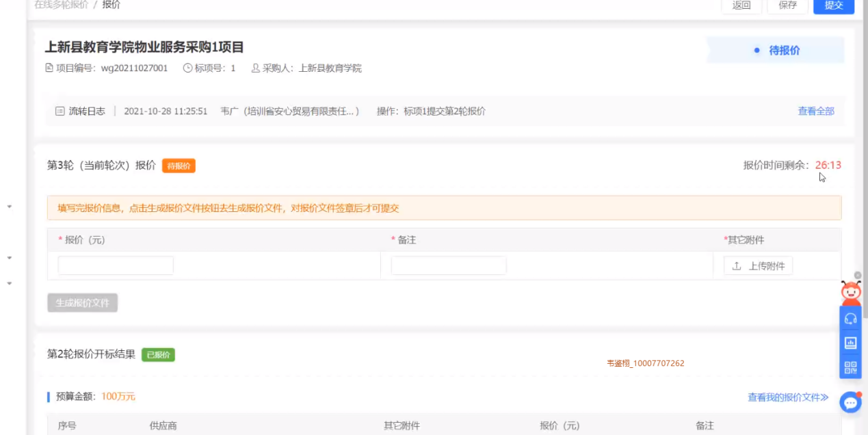The image size is (868, 435).
Task: Dismiss the mascot with the gray close icon
Action: (858, 276)
